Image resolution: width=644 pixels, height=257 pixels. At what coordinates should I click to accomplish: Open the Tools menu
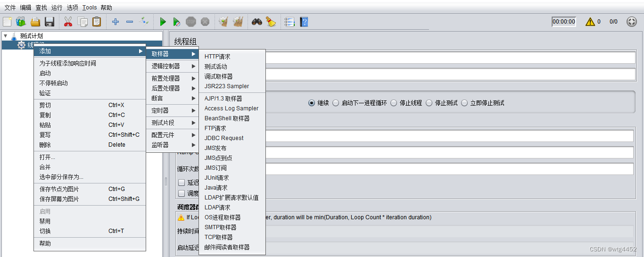[90, 8]
